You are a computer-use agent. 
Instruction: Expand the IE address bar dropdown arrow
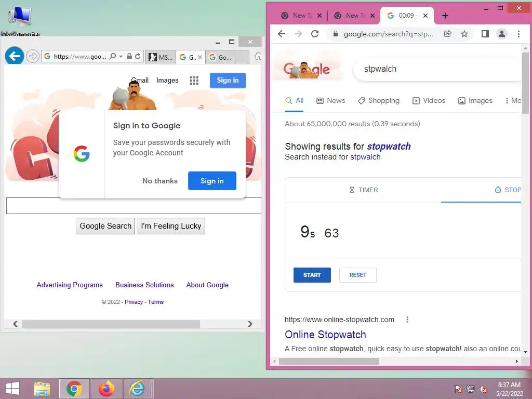coord(121,56)
